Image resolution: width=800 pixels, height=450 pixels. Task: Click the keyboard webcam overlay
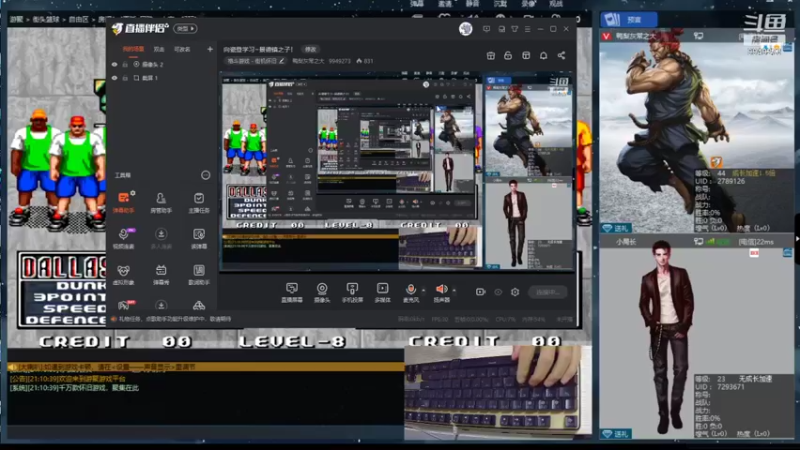coord(497,392)
